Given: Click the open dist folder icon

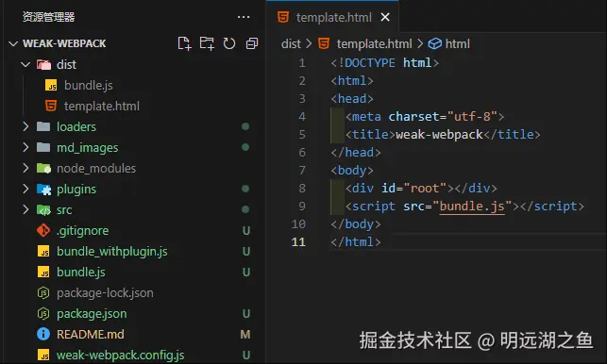Looking at the screenshot, I should (43, 65).
